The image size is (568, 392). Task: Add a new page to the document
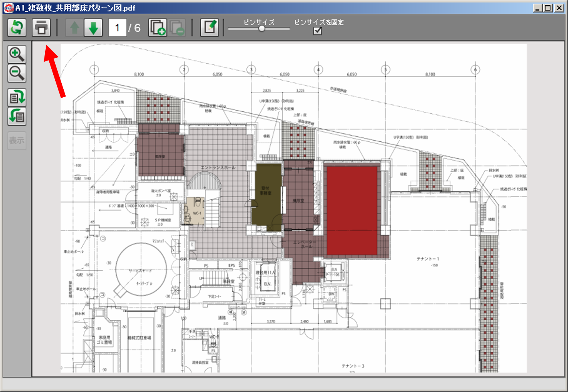click(x=157, y=27)
